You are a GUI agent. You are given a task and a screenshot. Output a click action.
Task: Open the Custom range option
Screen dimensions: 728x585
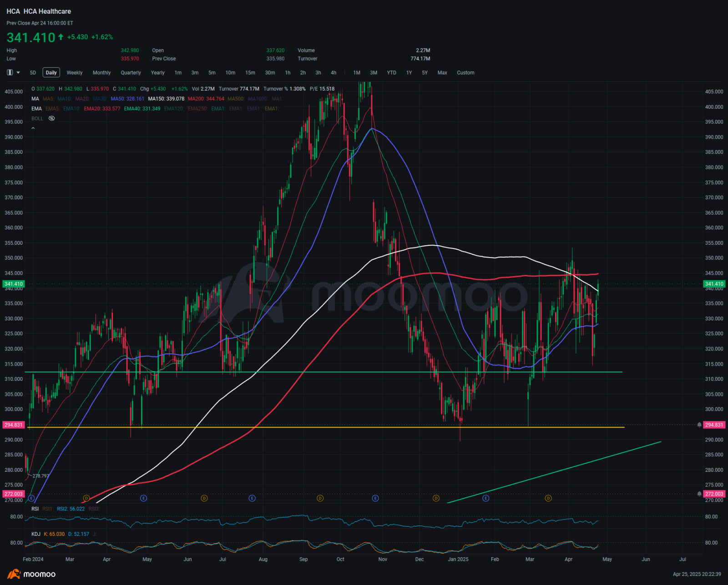pos(465,73)
